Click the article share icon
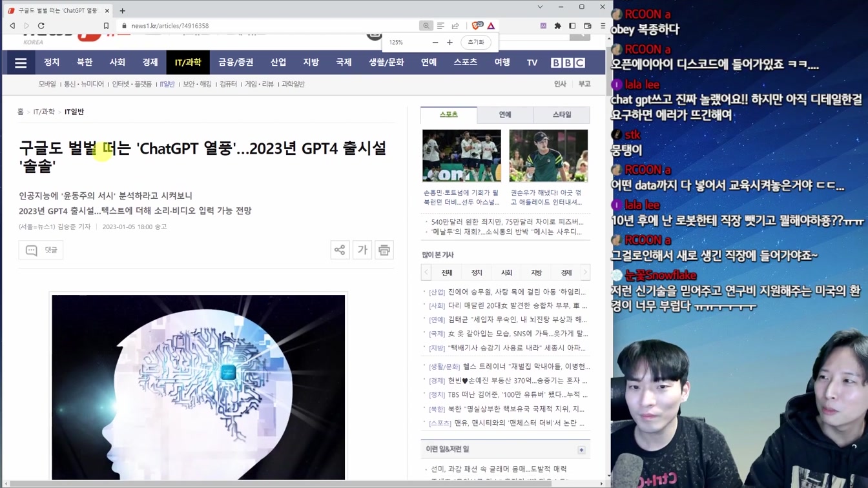Image resolution: width=868 pixels, height=488 pixels. click(340, 250)
